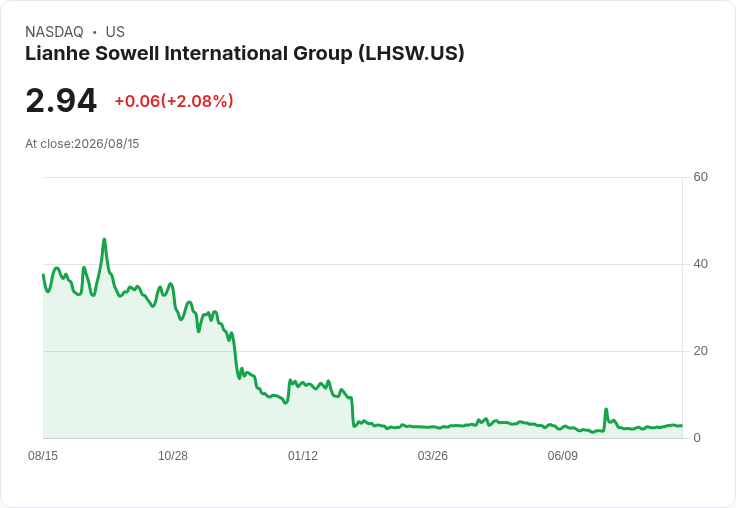Viewport: 736px width, 508px height.
Task: Click the +0.06(+2.08%) price change
Action: pos(174,101)
